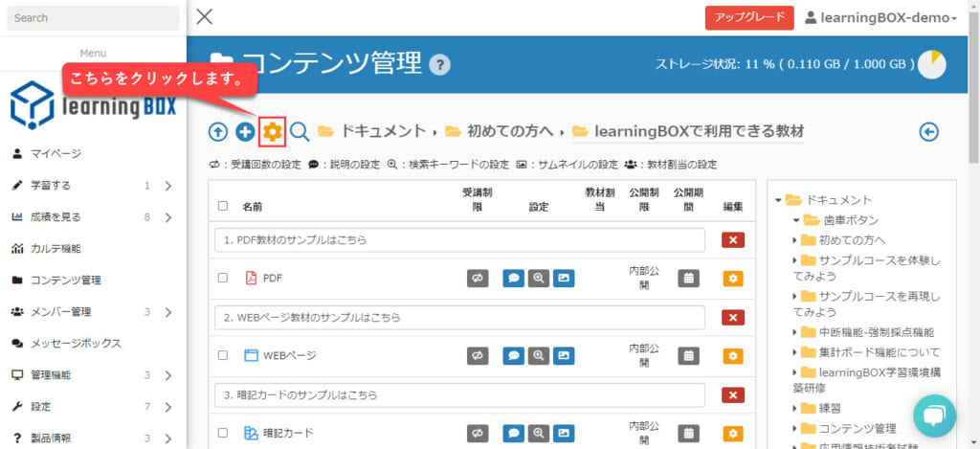980x449 pixels.
Task: Click the orange gear icon in the toolbar
Action: 273,132
